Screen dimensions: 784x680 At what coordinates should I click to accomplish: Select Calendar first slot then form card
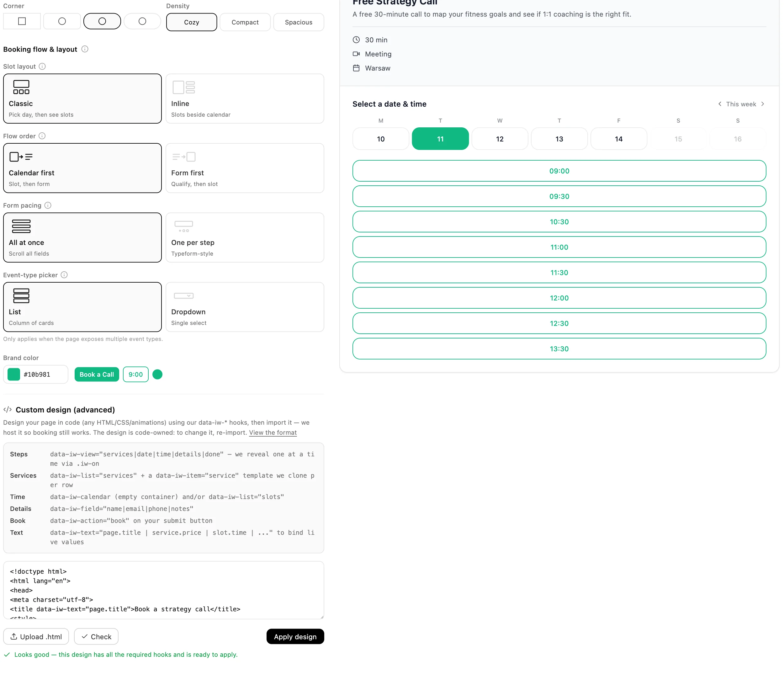[x=82, y=168]
